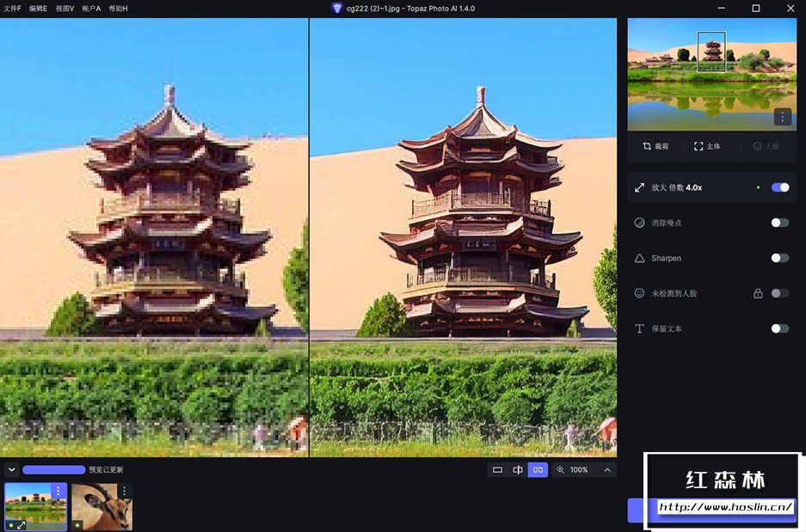Click the Sharpen triangle icon
The width and height of the screenshot is (806, 532).
point(639,258)
